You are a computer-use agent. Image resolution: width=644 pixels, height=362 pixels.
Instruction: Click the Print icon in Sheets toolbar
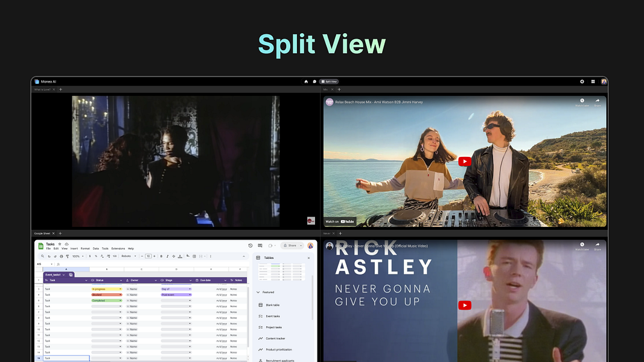coord(61,256)
